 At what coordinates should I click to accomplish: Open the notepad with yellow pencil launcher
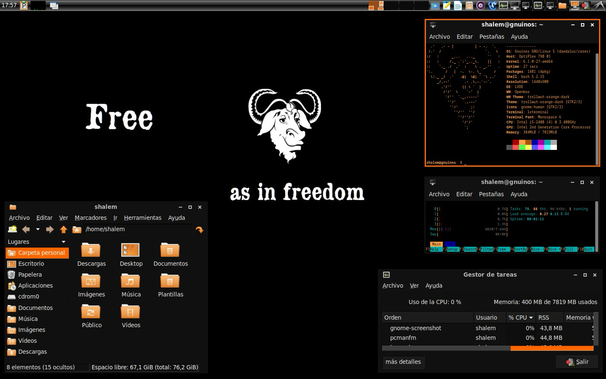pos(446,5)
